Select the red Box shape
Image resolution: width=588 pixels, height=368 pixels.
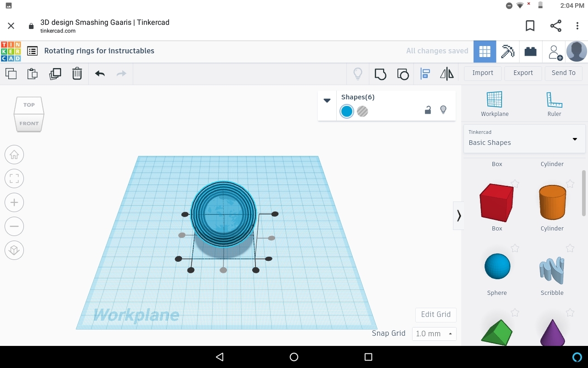click(497, 202)
